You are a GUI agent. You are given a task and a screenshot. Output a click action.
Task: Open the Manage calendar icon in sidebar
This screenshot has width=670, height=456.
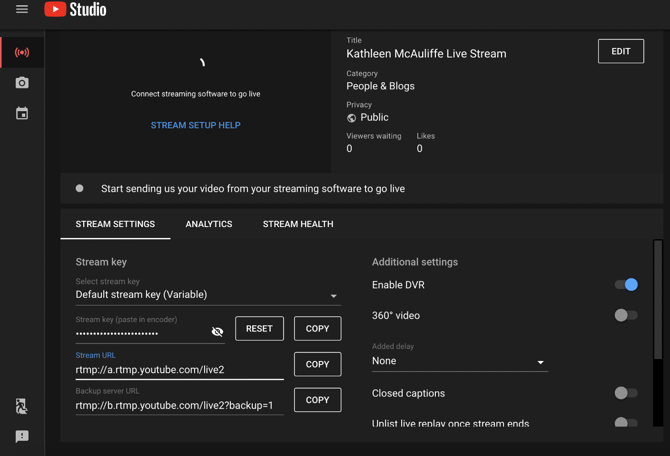[x=22, y=114]
